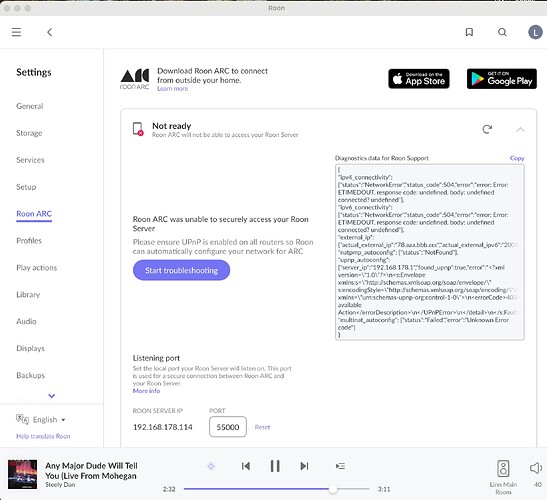Expand more settings with the down chevron
This screenshot has width=547, height=500.
coord(52,396)
